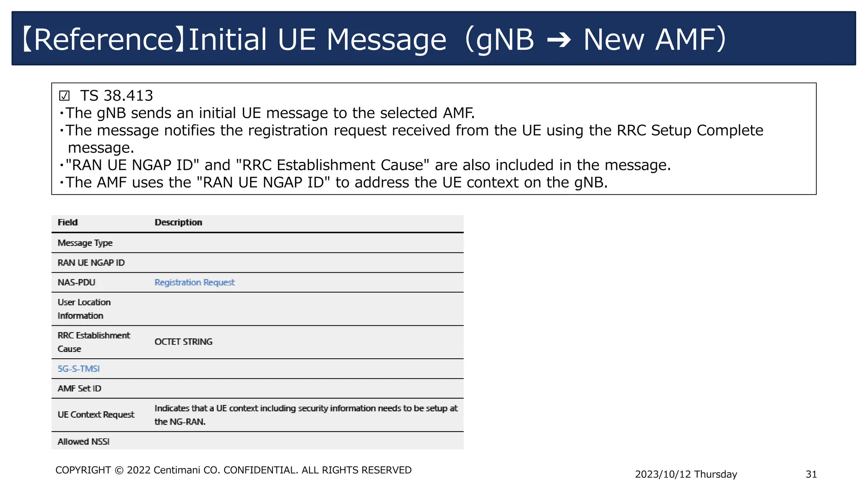Click the Message Type row
The width and height of the screenshot is (868, 488).
coord(257,243)
